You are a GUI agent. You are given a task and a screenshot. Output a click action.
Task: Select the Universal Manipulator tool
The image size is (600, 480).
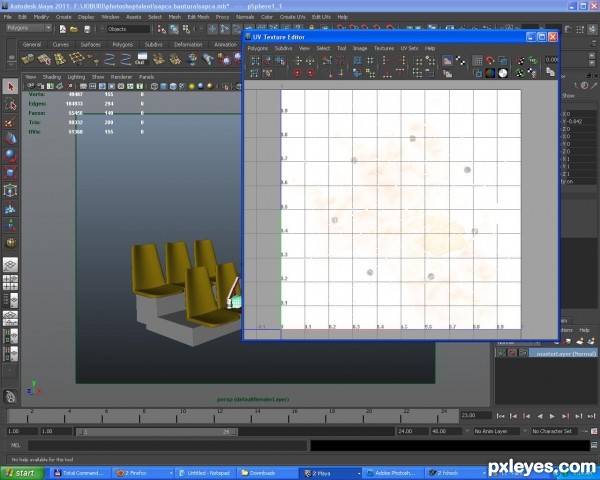point(10,190)
